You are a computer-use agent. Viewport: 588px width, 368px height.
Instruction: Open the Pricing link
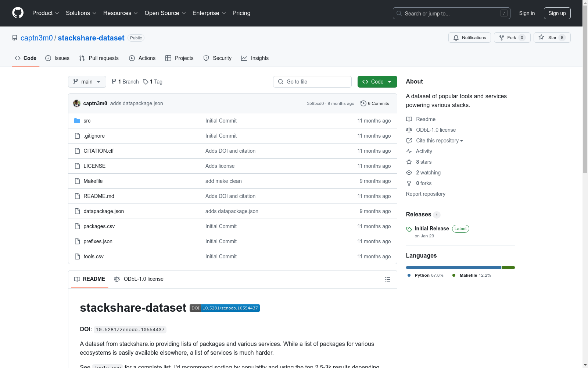pyautogui.click(x=241, y=13)
